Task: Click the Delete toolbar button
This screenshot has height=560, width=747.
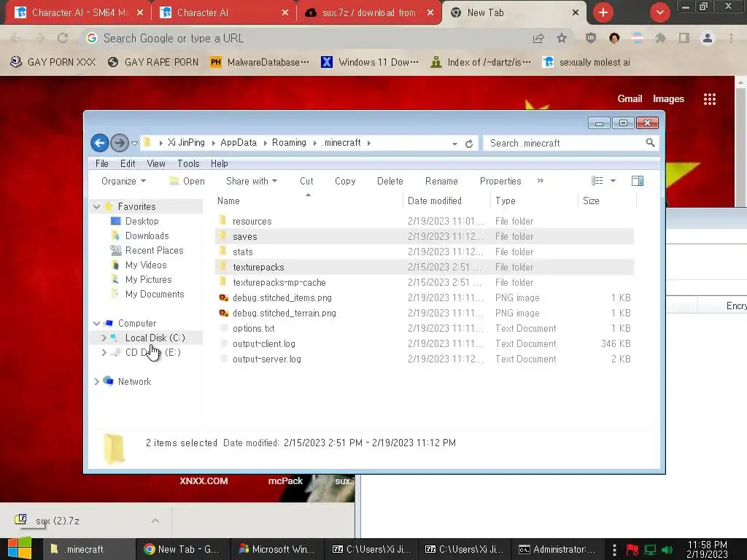Action: [x=390, y=181]
